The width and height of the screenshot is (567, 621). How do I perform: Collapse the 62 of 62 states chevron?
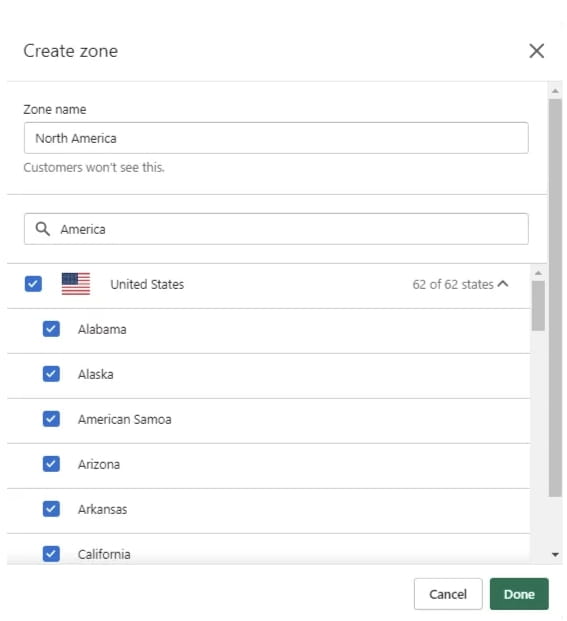pyautogui.click(x=503, y=284)
